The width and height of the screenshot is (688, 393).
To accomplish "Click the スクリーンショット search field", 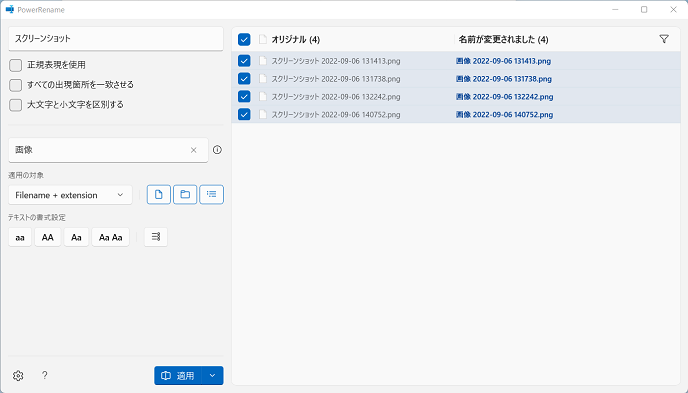I will pos(116,39).
